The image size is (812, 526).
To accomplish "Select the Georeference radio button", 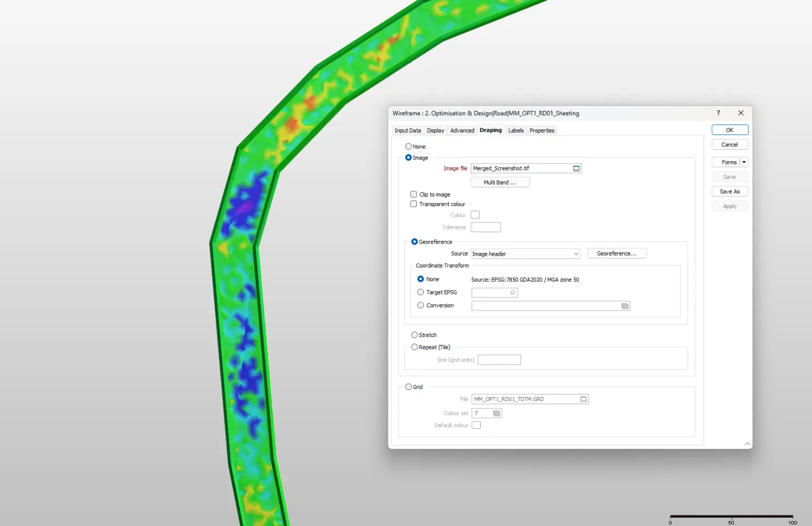I will 414,242.
